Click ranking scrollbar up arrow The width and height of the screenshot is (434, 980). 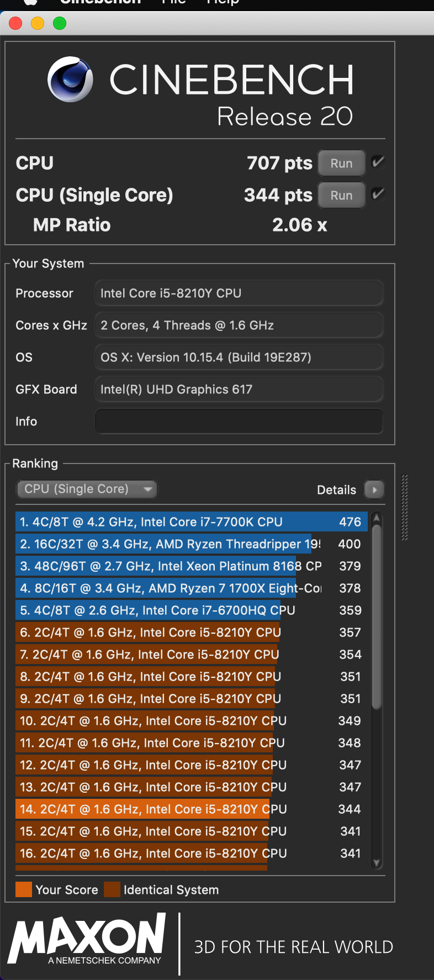point(377,518)
